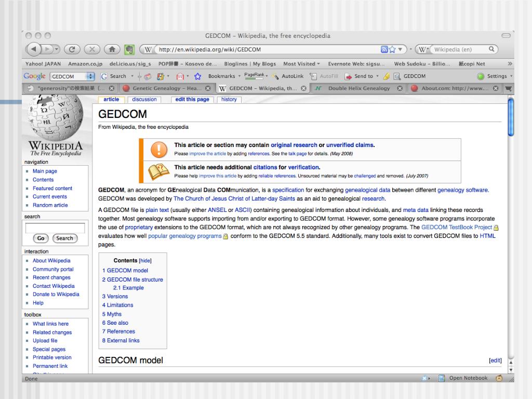Click the sidebar Search button

tap(64, 238)
